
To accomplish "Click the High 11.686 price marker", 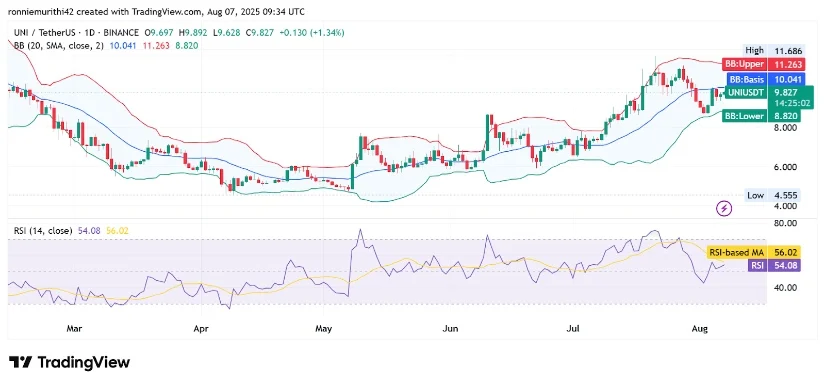I will pyautogui.click(x=774, y=50).
